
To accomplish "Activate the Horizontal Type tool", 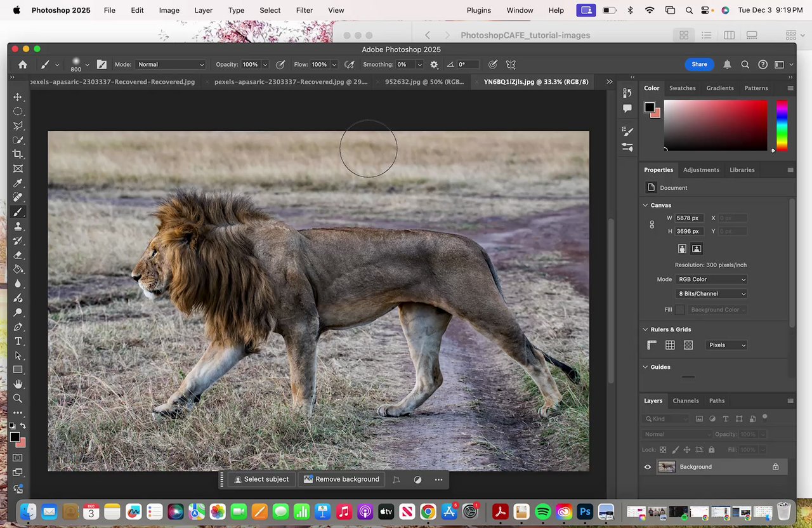I will click(x=18, y=341).
